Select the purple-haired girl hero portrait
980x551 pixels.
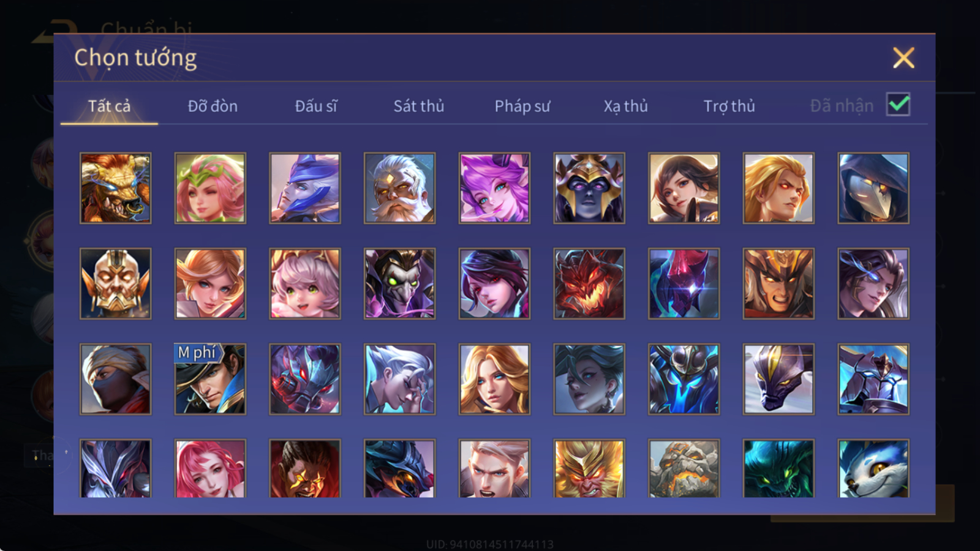click(494, 188)
